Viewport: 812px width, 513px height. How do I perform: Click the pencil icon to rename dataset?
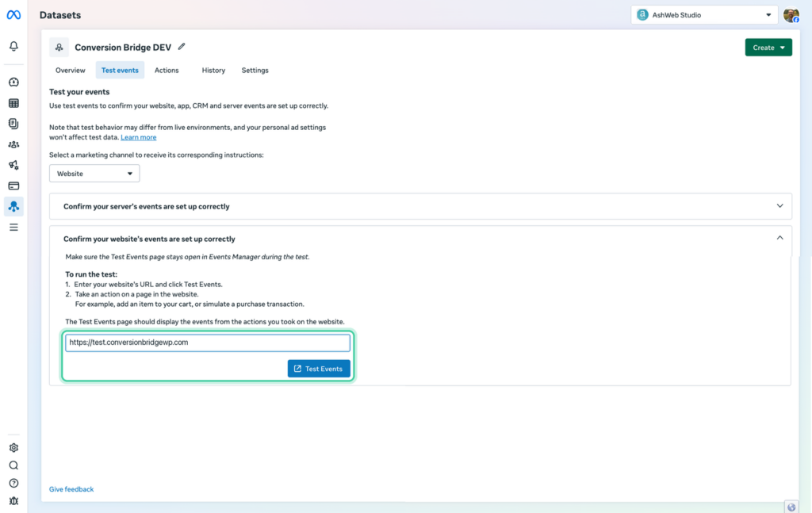click(x=182, y=47)
